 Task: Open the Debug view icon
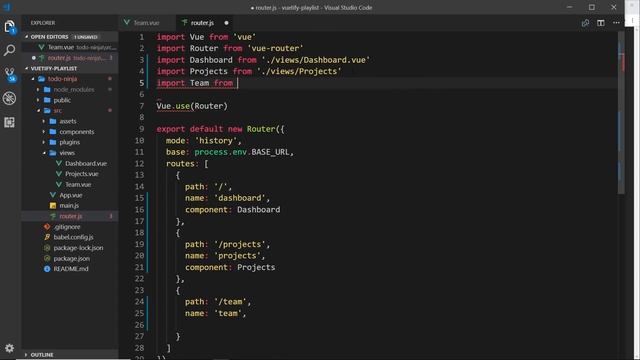pos(9,98)
